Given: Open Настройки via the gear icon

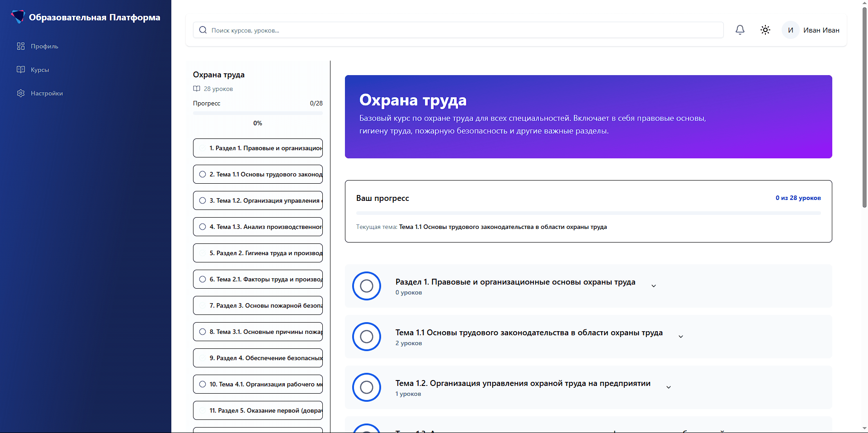Looking at the screenshot, I should click(x=21, y=93).
